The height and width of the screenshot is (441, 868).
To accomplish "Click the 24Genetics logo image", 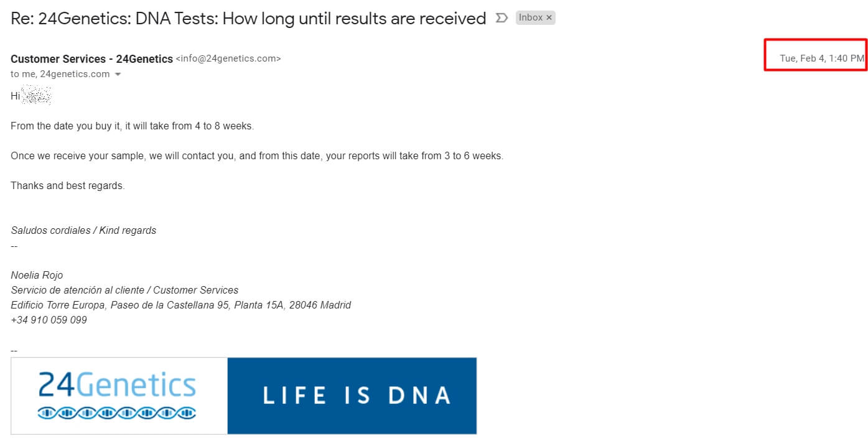I will 117,386.
